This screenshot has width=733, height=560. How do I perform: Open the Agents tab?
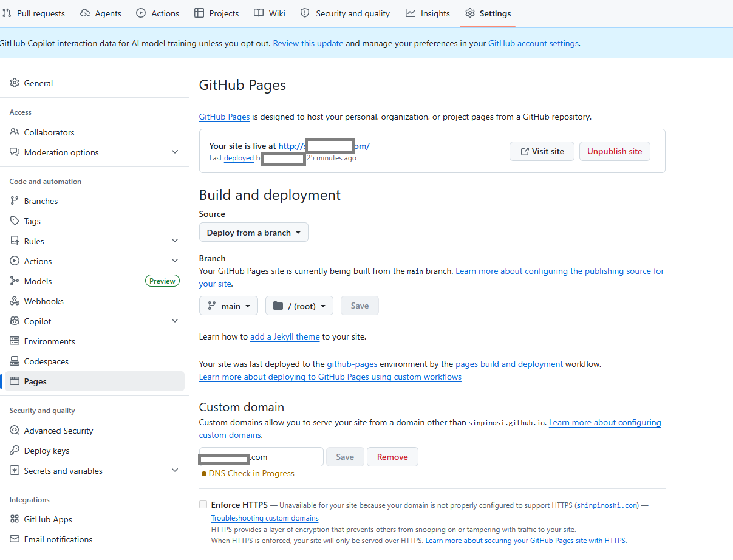pos(101,13)
